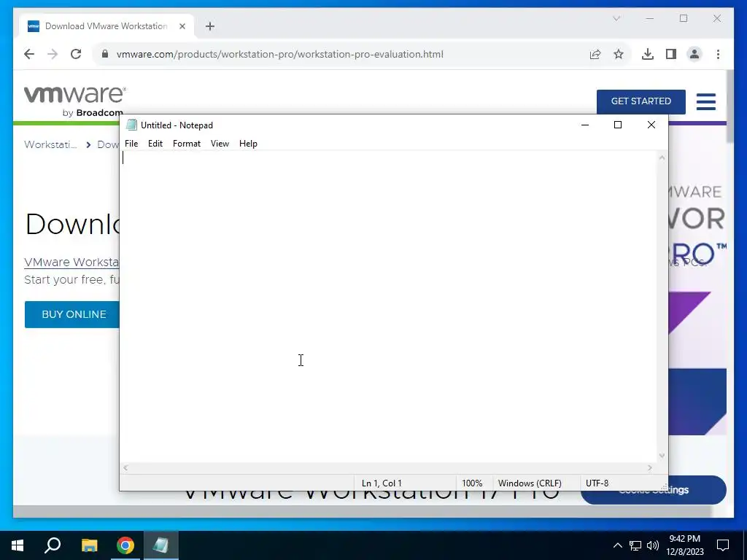Bookmark this page with star icon
This screenshot has height=560, width=747.
(619, 54)
